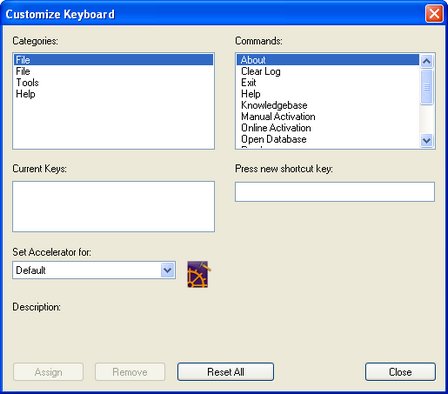Click the Close button
This screenshot has height=394, width=448.
(400, 372)
